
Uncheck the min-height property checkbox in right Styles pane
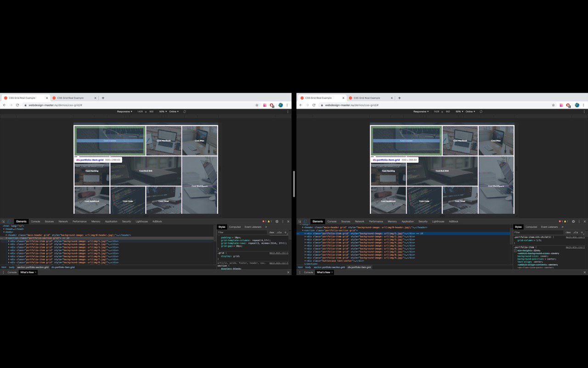(515, 251)
